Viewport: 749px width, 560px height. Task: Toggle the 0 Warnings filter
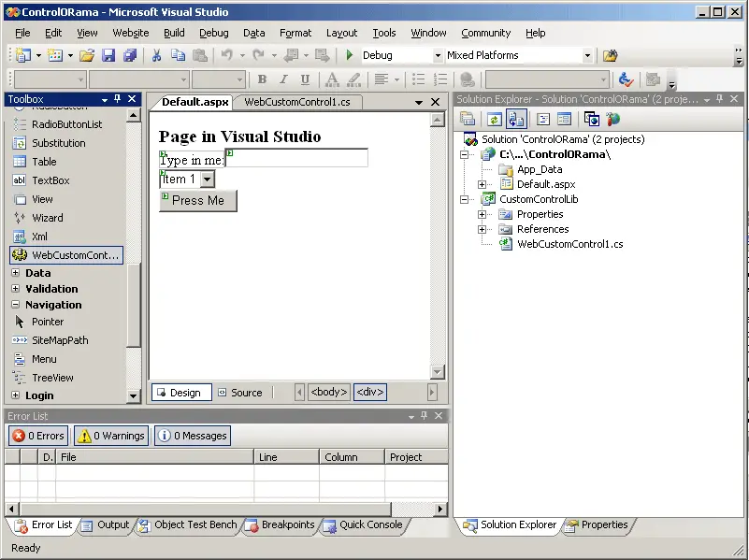111,436
